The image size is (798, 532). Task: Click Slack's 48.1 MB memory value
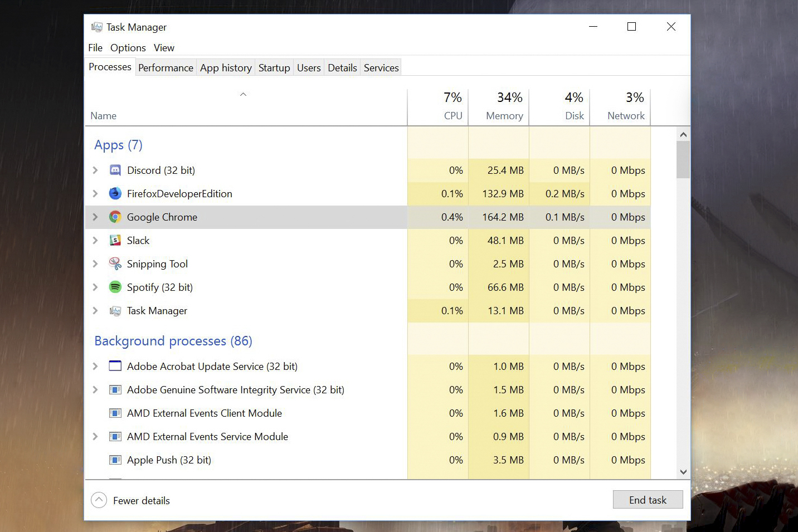(x=505, y=241)
